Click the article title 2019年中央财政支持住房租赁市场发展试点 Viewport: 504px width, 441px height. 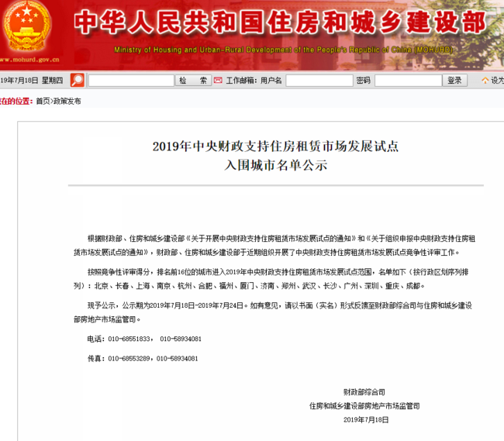click(275, 146)
